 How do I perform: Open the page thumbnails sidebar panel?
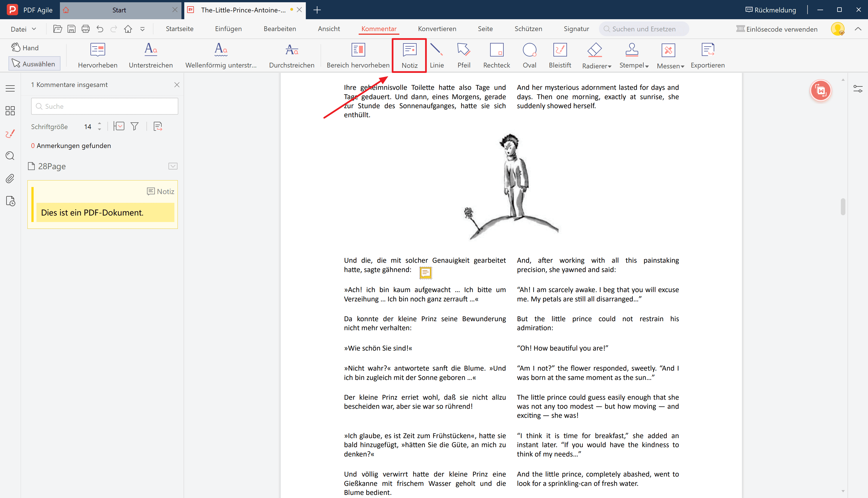[x=10, y=110]
